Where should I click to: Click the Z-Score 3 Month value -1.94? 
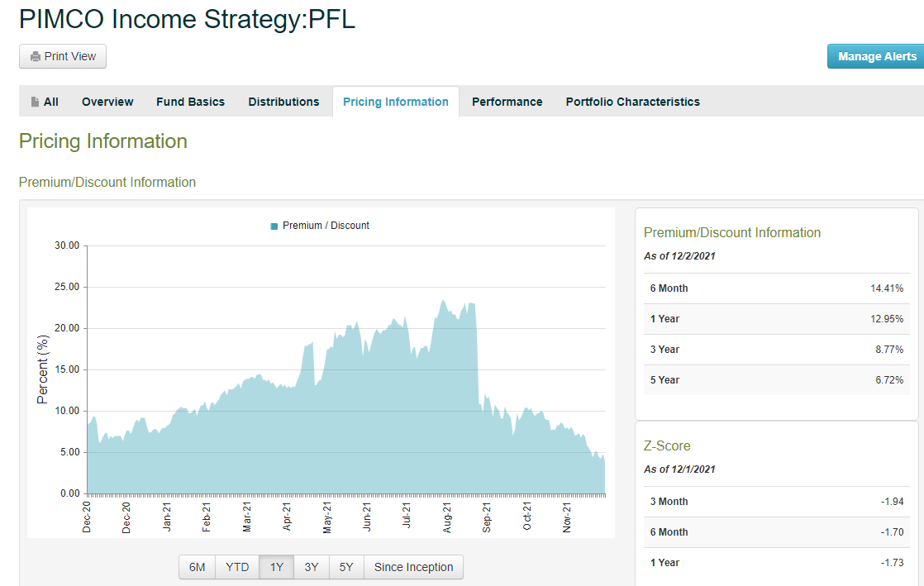(892, 502)
